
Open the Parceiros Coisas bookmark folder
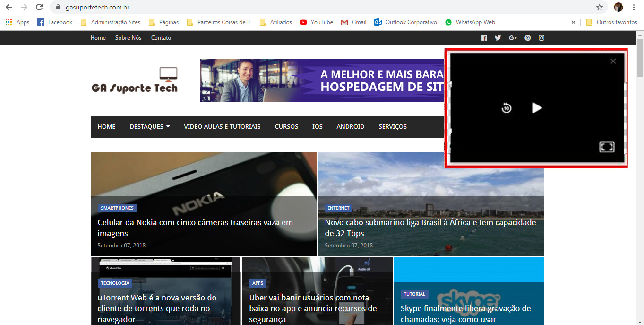point(219,22)
